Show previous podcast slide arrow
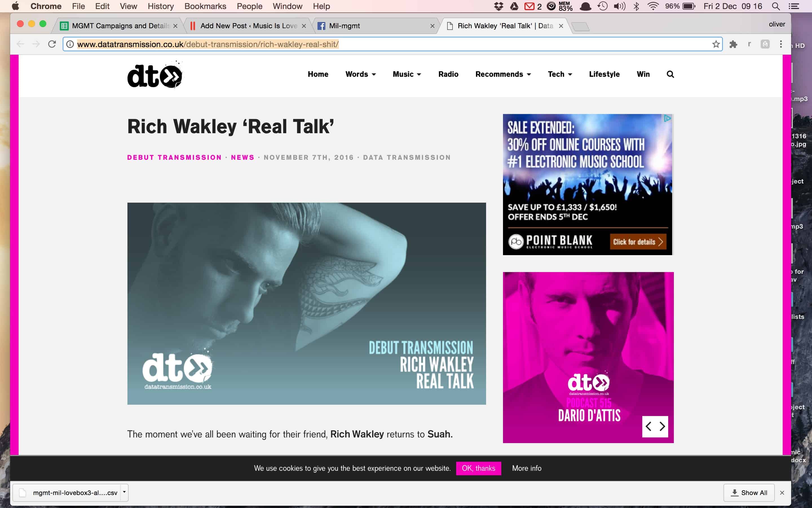812x508 pixels. click(x=648, y=426)
